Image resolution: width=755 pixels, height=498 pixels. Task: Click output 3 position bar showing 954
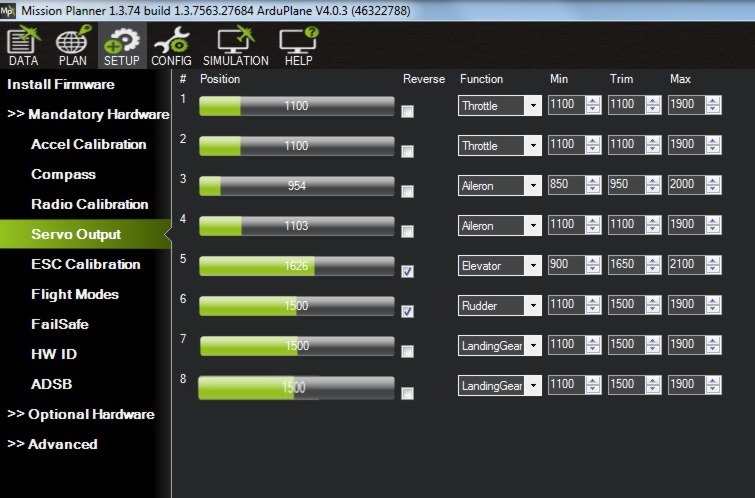(297, 186)
